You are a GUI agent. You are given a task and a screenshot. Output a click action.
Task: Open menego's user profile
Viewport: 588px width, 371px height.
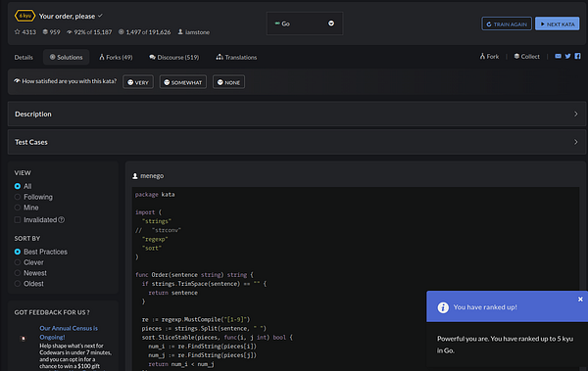152,176
